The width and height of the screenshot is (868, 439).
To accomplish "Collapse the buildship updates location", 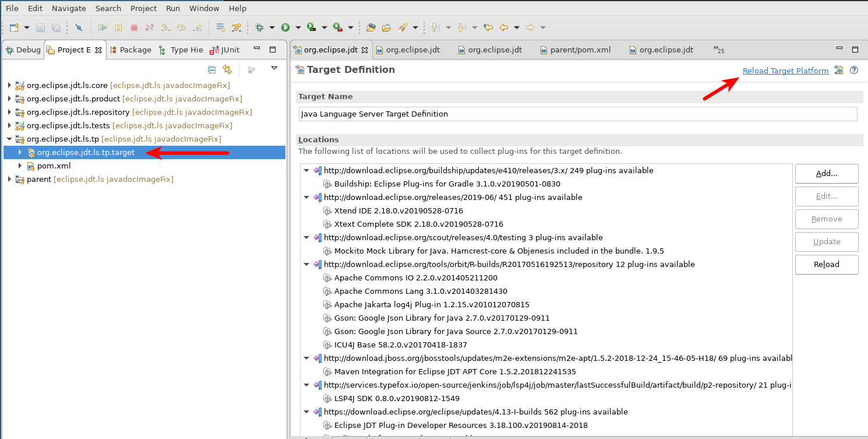I will click(306, 171).
